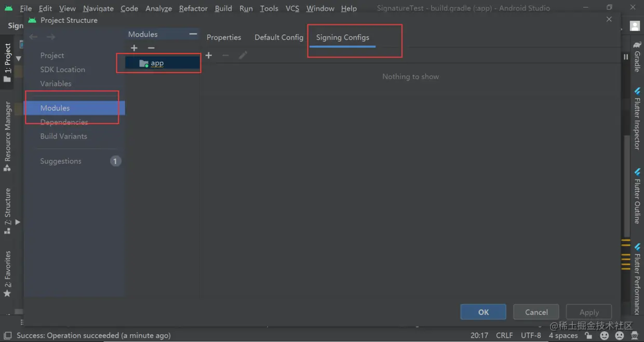The width and height of the screenshot is (644, 342).
Task: Click the edit signing config pencil icon
Action: (x=243, y=55)
